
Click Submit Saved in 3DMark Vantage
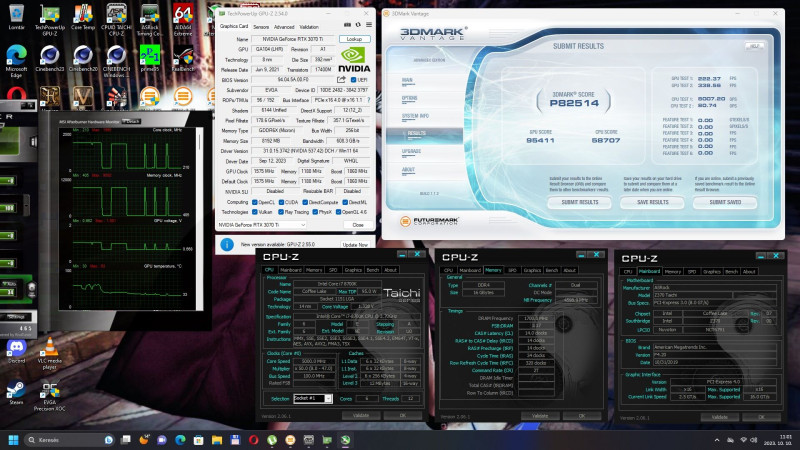[x=725, y=203]
